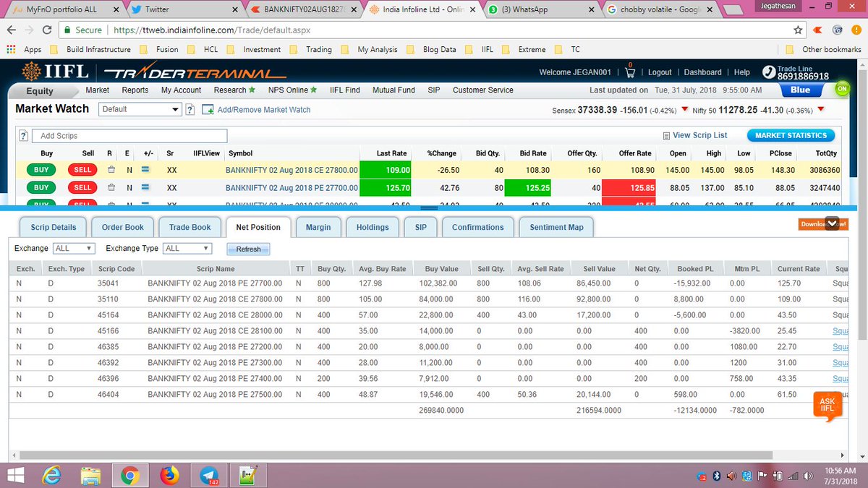868x488 pixels.
Task: Click Square-off link for PE 27200 row
Action: point(841,347)
